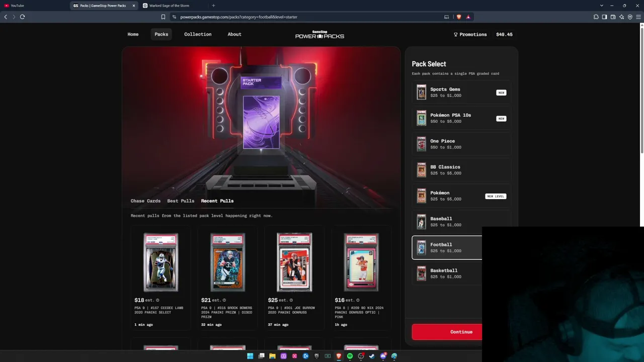Click "PSA 9 | #157 CEEDEE LAMB" card description
The image size is (644, 362).
(158, 310)
